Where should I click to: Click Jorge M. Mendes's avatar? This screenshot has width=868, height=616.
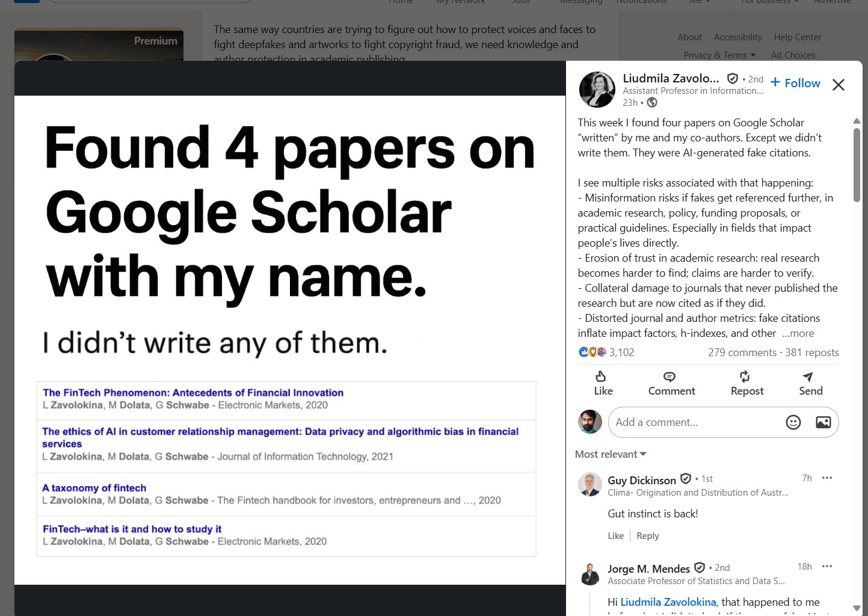pyautogui.click(x=590, y=573)
